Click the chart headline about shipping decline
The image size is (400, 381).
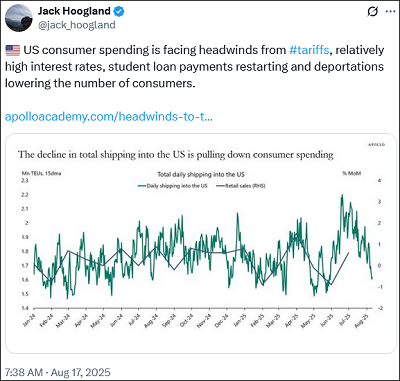(x=176, y=155)
